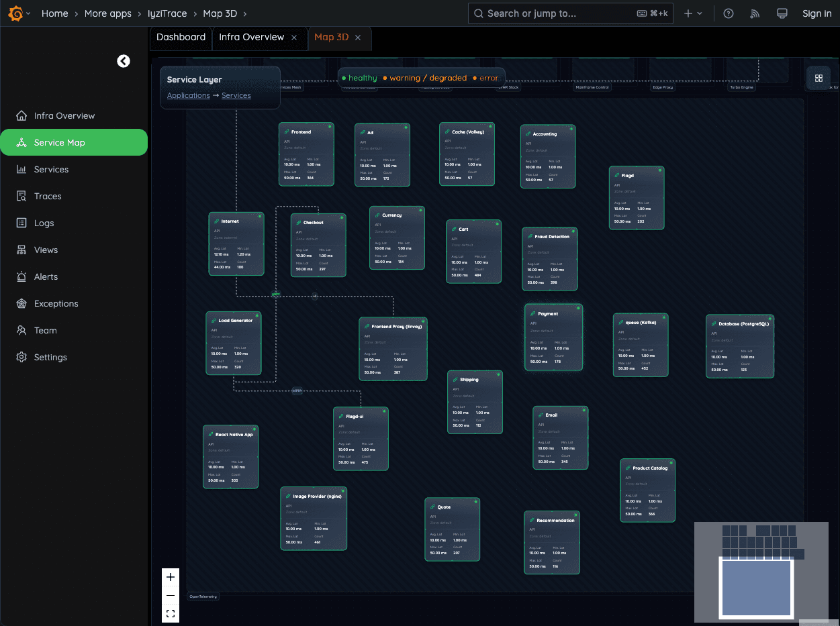Open the help question-mark icon
This screenshot has width=840, height=626.
pyautogui.click(x=729, y=13)
